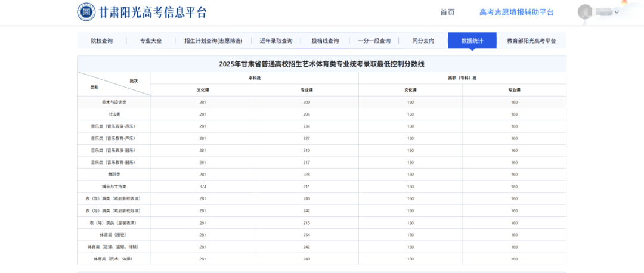This screenshot has width=644, height=273.
Task: Click the 音乐类（音乐表演-声乐） row label
Action: [114, 126]
